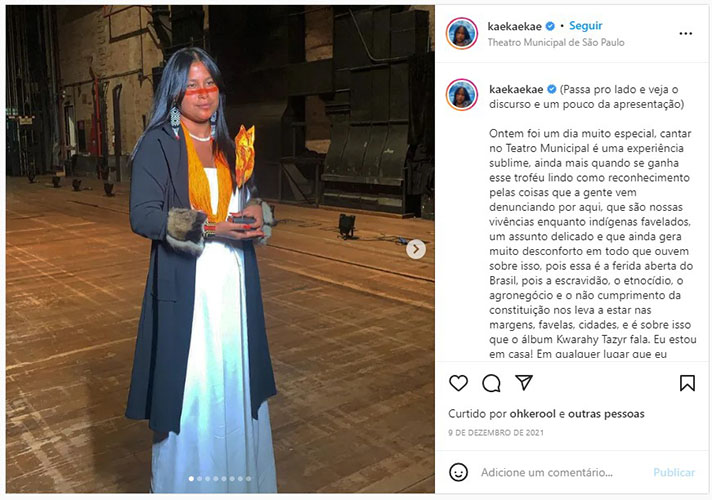This screenshot has width=712, height=500.
Task: Click the verified badge in the caption
Action: [551, 89]
